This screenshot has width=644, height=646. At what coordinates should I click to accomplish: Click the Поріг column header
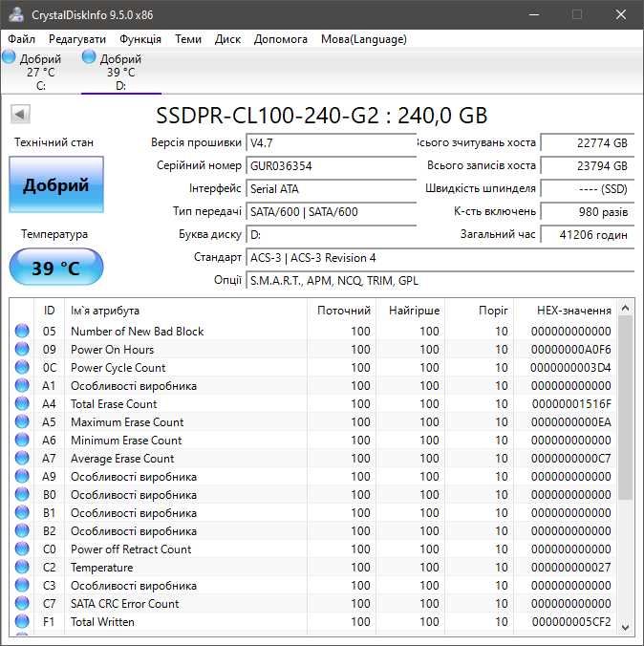tap(480, 311)
